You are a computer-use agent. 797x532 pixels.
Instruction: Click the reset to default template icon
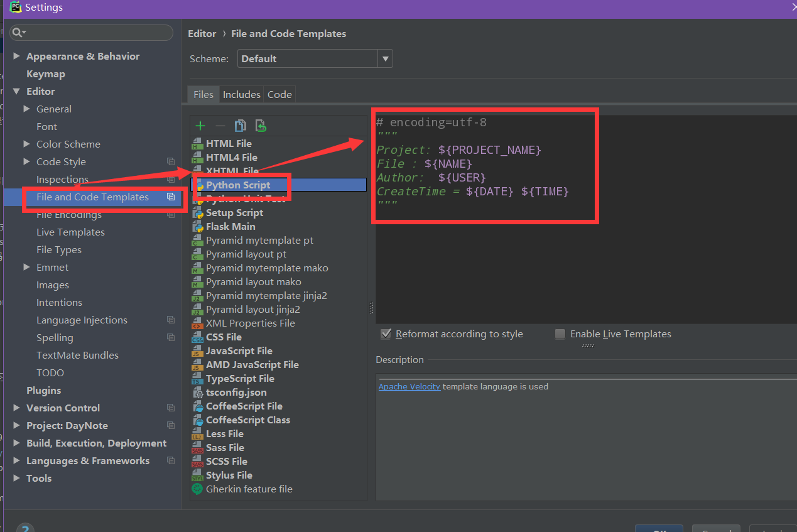pos(261,126)
